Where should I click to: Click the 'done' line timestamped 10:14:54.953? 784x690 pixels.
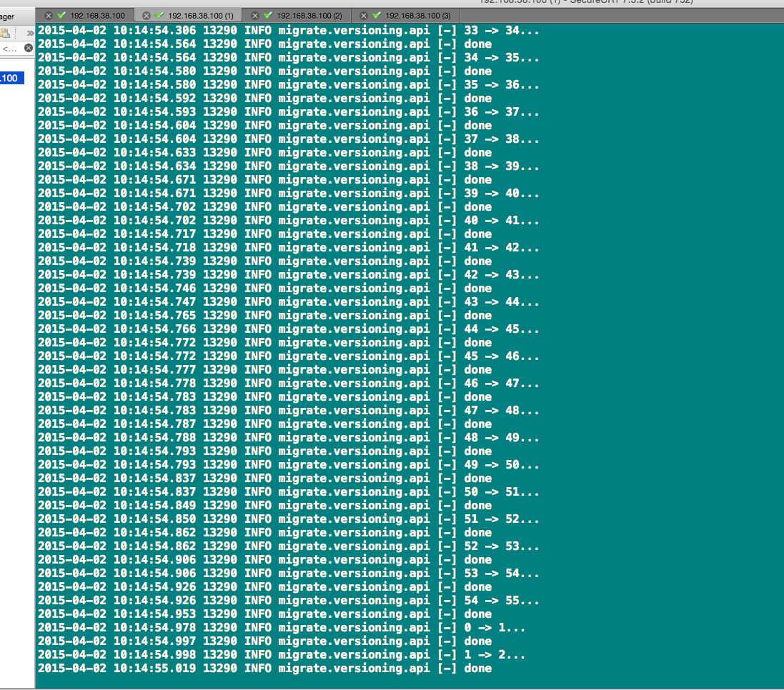[265, 614]
